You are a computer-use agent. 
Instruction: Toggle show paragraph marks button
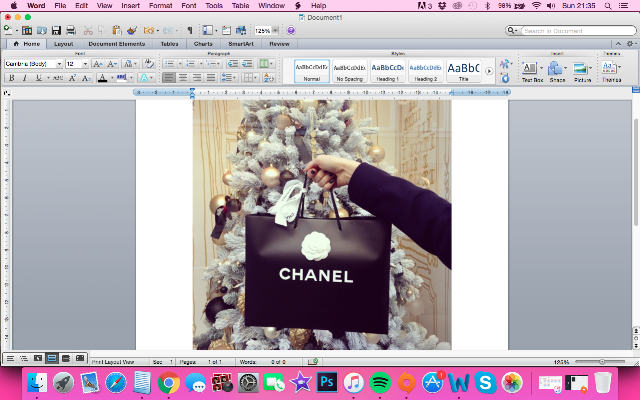click(x=189, y=31)
